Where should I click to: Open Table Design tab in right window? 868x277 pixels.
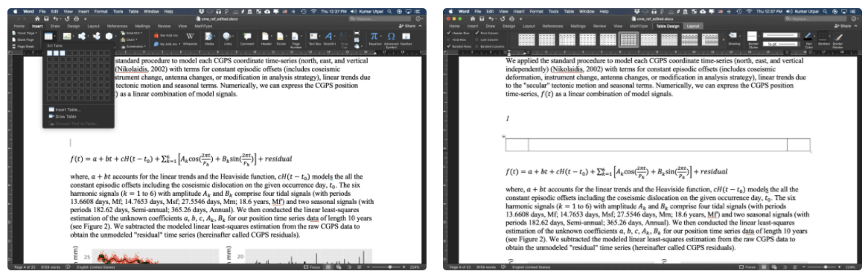tap(668, 26)
